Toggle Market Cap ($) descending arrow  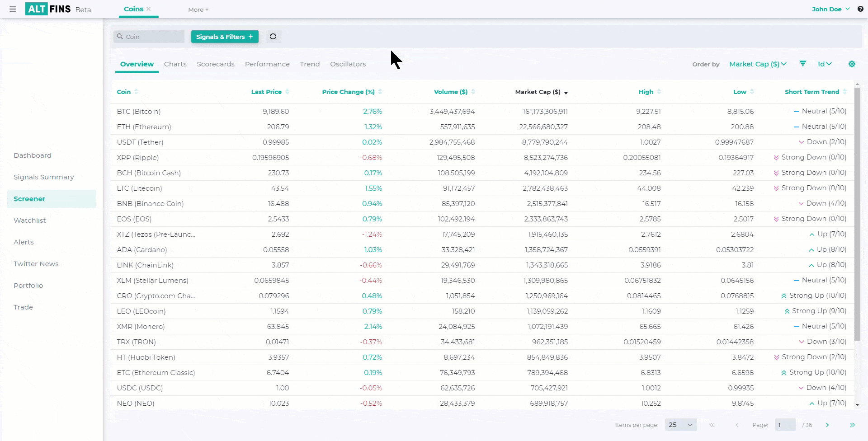click(566, 92)
